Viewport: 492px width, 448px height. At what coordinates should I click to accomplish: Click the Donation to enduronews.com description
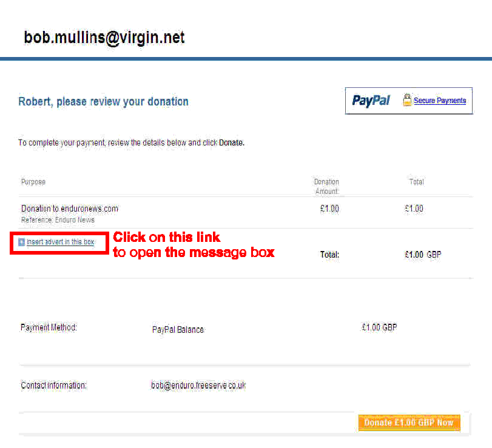(x=70, y=209)
